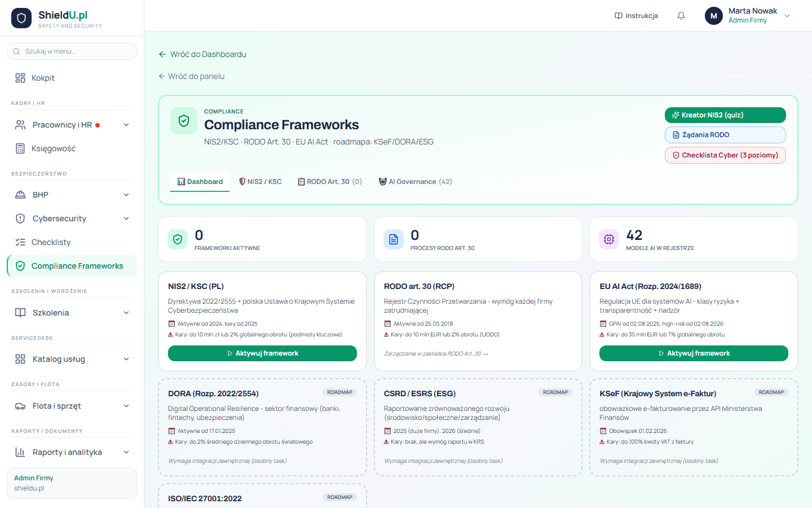Screen dimensions: 812x508
Task: Switch to the NIS2 / KSC tab
Action: point(261,182)
